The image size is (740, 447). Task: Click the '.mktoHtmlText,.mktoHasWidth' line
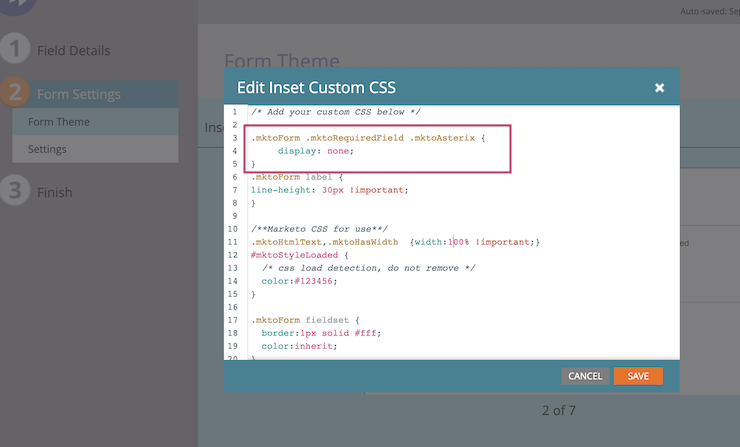coord(395,242)
